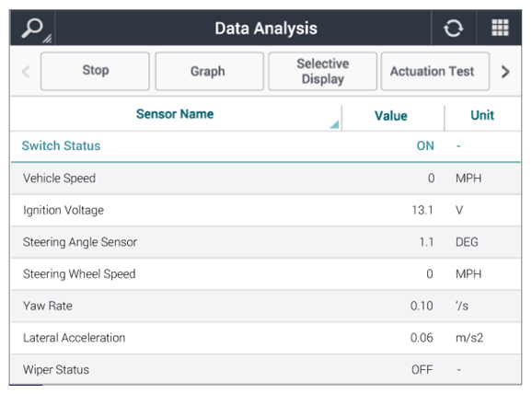Click the m/s2 unit cell
This screenshot has width=532, height=394.
(x=469, y=338)
